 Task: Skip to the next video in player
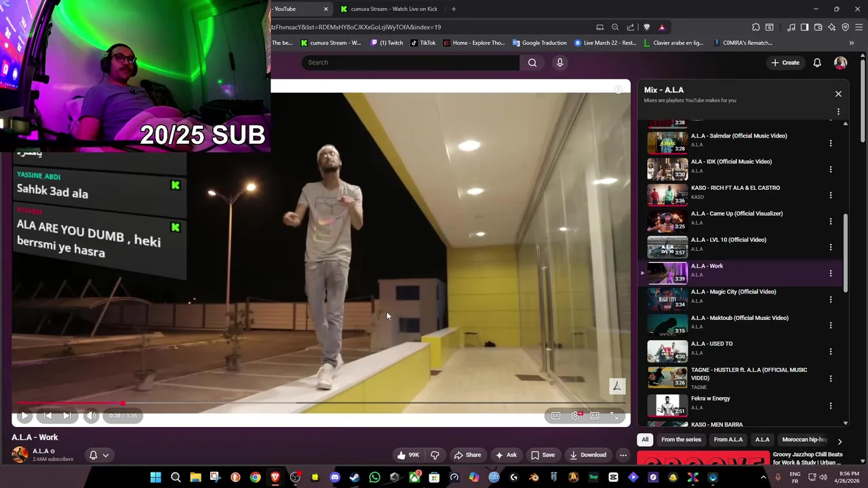click(x=67, y=415)
